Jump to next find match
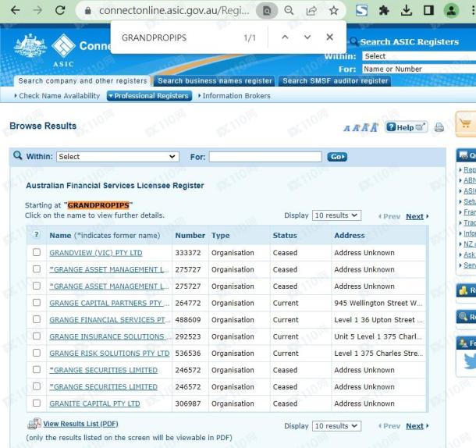The image size is (476, 448). tap(307, 37)
